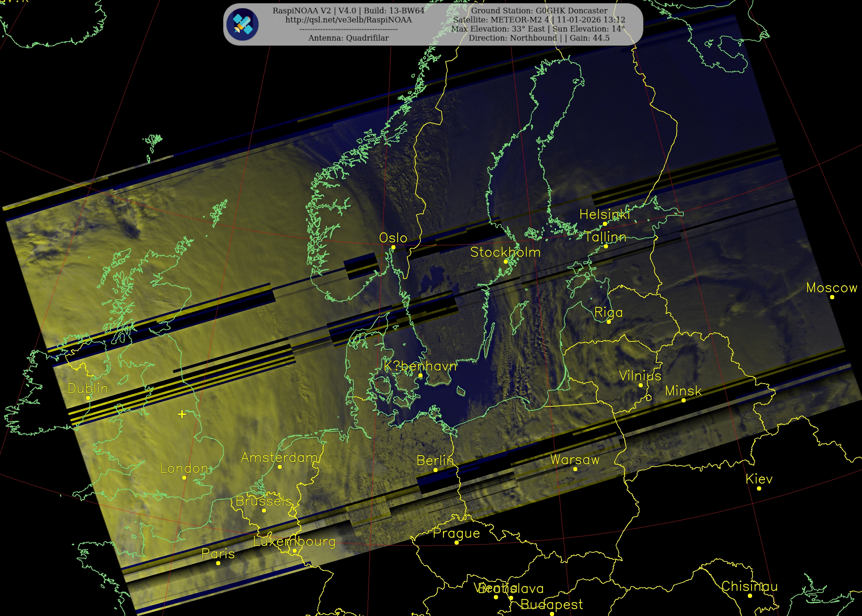Click the Moscow city marker dot
Screen dimensions: 862x616
tap(832, 297)
